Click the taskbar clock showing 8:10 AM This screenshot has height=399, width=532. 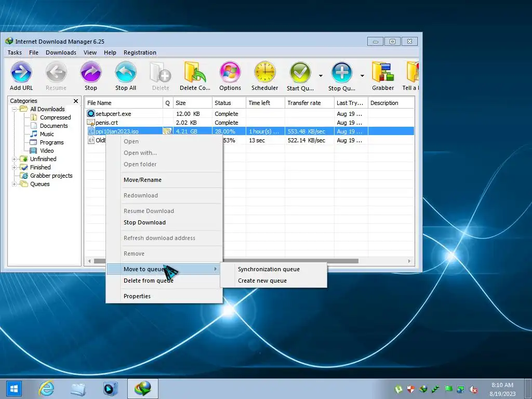point(502,389)
